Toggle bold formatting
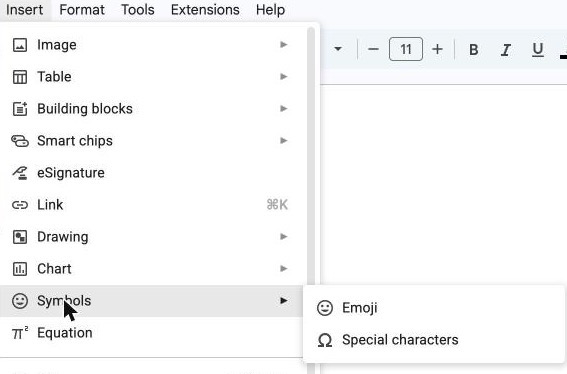The height and width of the screenshot is (374, 567). click(x=473, y=49)
